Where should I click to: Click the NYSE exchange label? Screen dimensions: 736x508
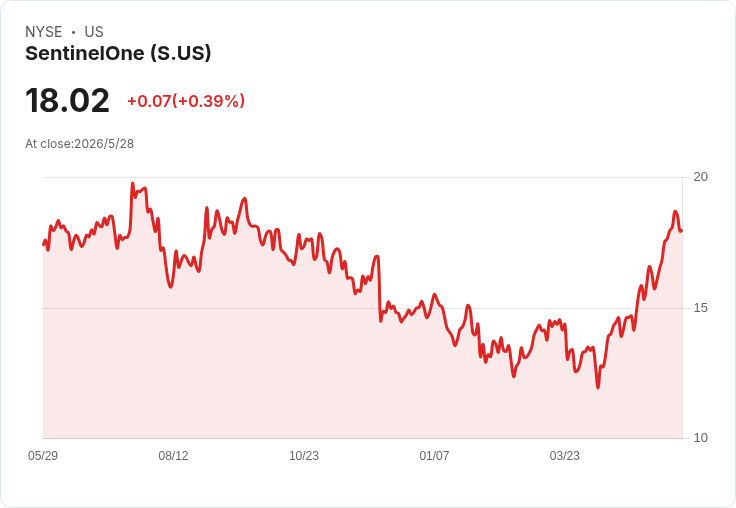point(44,32)
